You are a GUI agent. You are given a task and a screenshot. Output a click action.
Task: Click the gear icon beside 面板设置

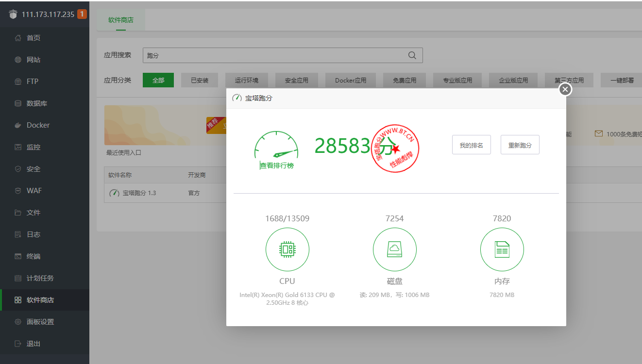pyautogui.click(x=18, y=322)
